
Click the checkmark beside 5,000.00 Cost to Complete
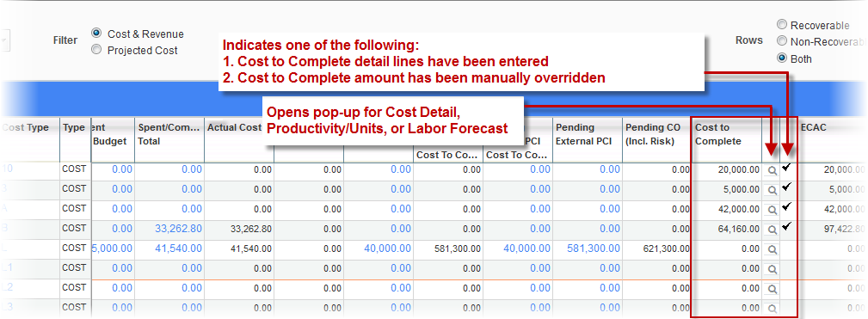[786, 187]
